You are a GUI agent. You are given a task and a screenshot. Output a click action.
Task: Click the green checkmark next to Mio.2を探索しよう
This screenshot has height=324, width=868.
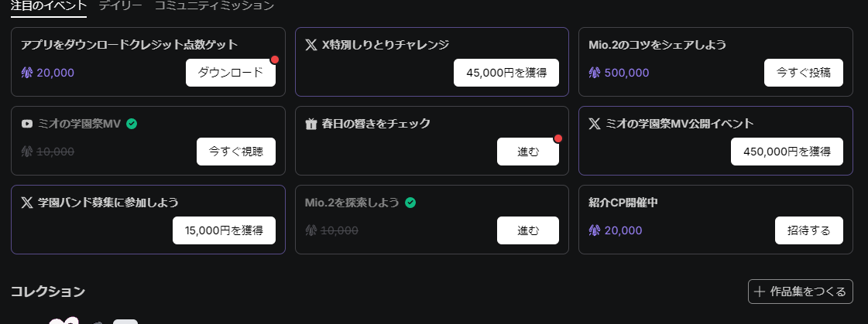coord(410,203)
